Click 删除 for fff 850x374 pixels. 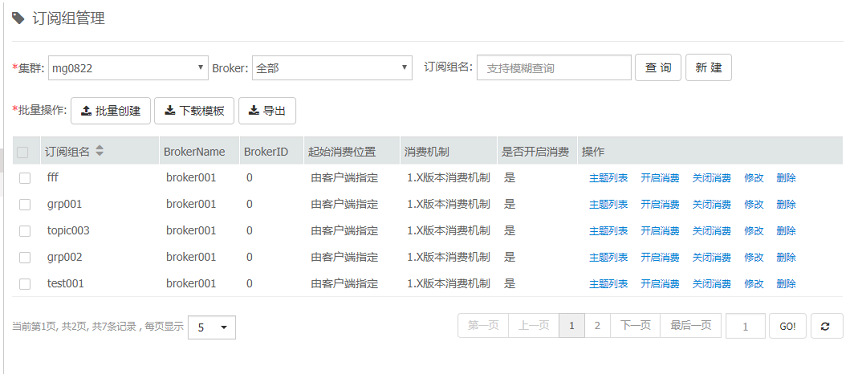(x=786, y=178)
